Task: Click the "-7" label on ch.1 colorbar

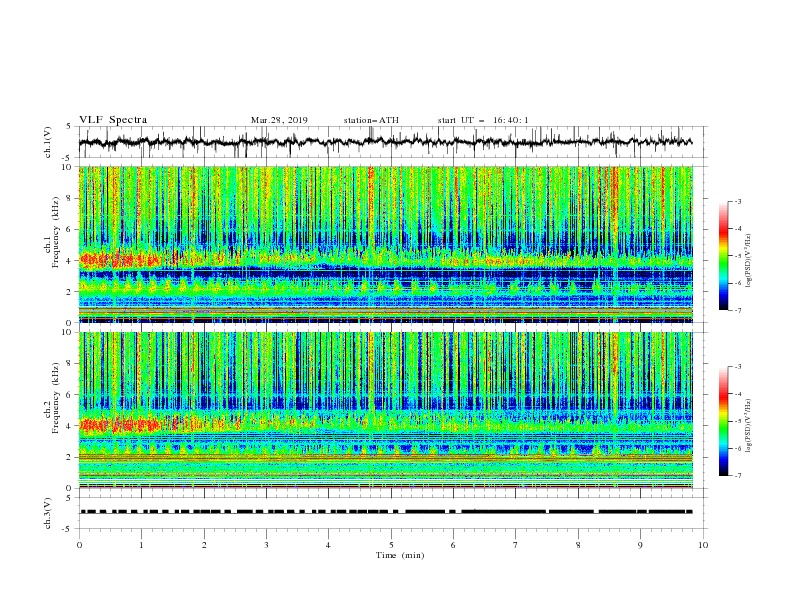Action: (737, 311)
